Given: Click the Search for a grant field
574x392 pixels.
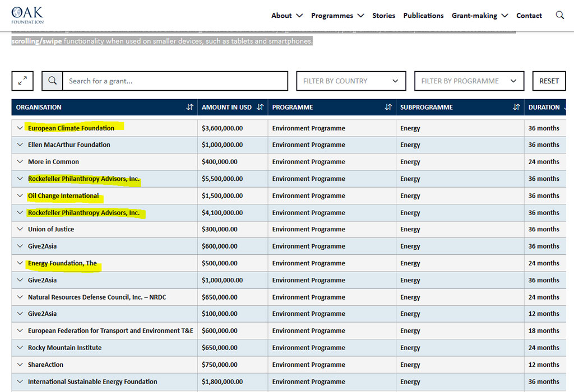Looking at the screenshot, I should pyautogui.click(x=175, y=81).
